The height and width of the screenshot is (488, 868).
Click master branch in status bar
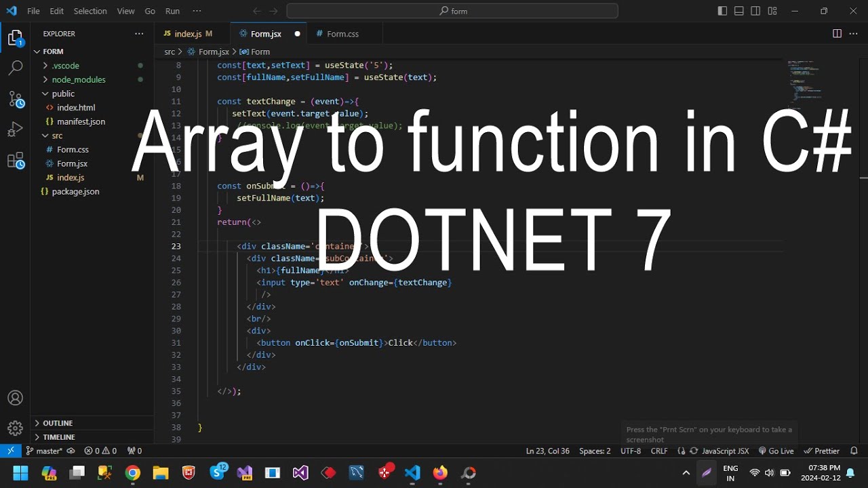[x=43, y=451]
